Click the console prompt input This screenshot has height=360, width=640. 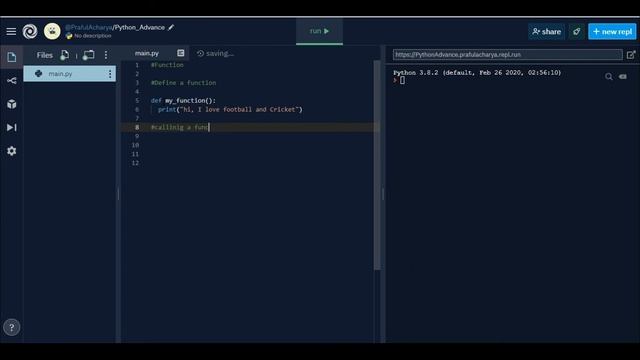(402, 80)
